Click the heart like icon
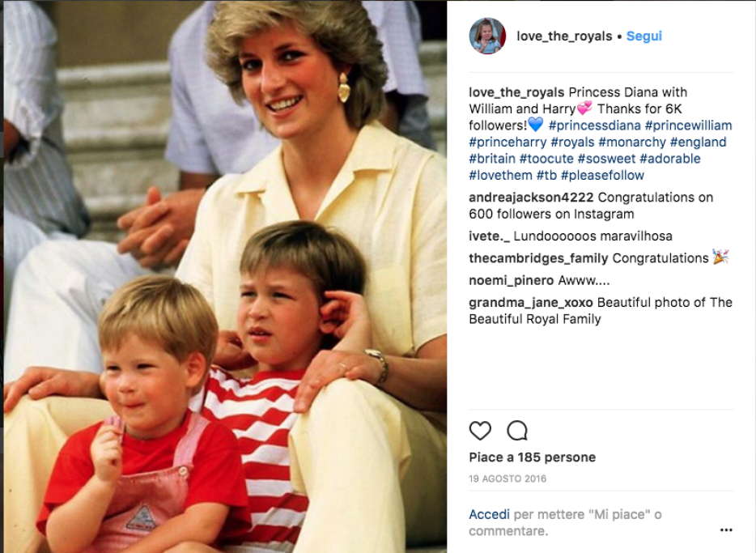 (x=480, y=431)
